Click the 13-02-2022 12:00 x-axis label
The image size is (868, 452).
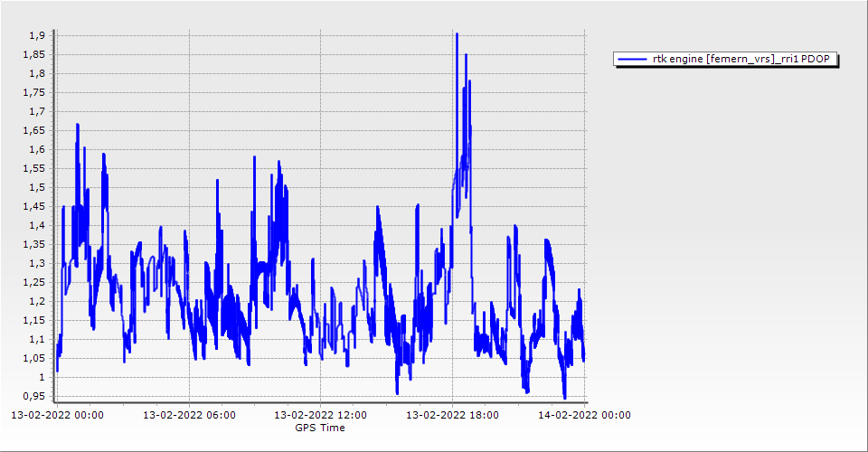click(x=320, y=416)
